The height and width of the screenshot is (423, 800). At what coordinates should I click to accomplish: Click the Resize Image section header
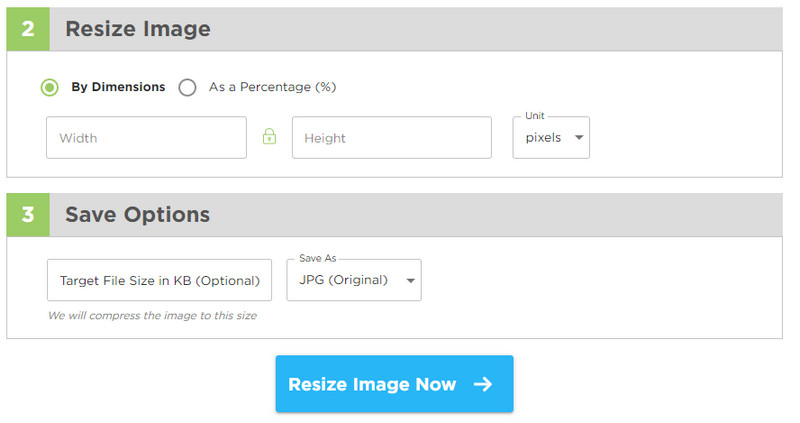394,29
